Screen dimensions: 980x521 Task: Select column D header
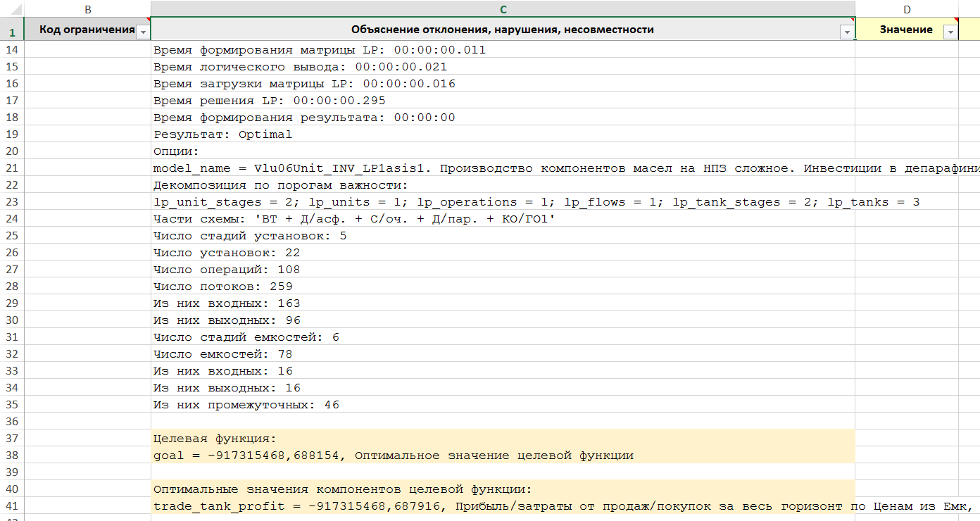tap(907, 9)
